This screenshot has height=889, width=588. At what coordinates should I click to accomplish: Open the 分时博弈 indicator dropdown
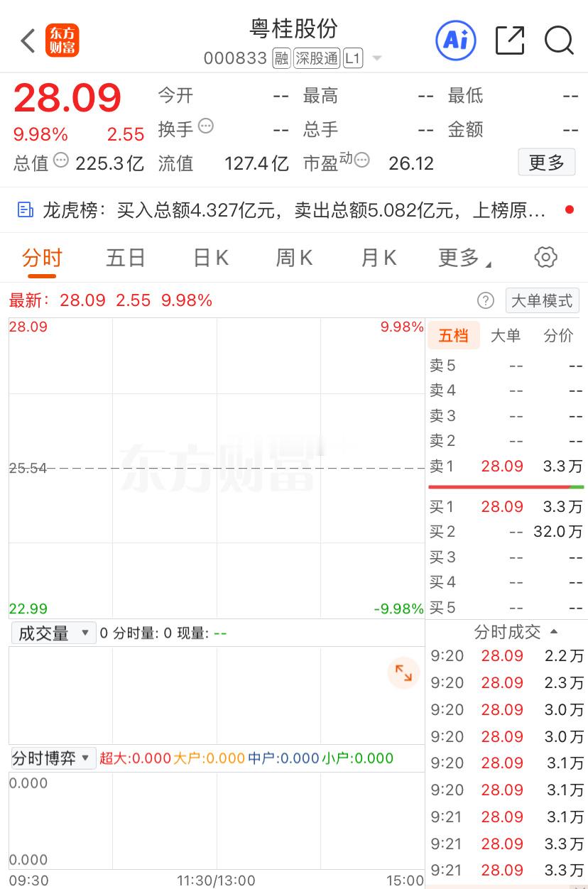[53, 758]
